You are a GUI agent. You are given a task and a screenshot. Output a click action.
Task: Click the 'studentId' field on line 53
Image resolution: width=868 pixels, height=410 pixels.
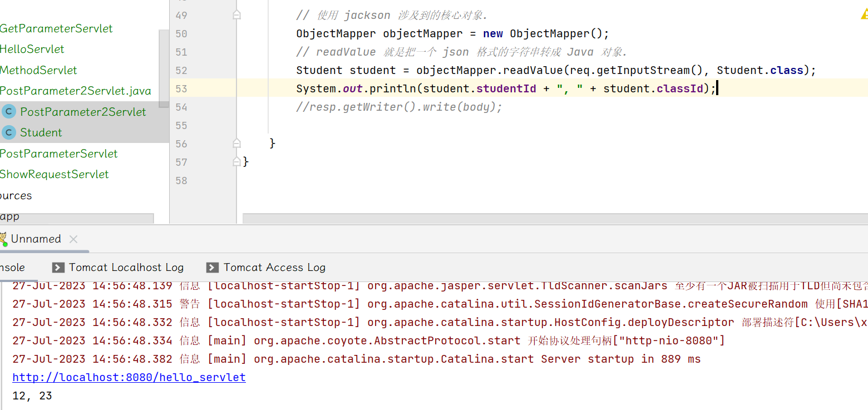coord(506,88)
